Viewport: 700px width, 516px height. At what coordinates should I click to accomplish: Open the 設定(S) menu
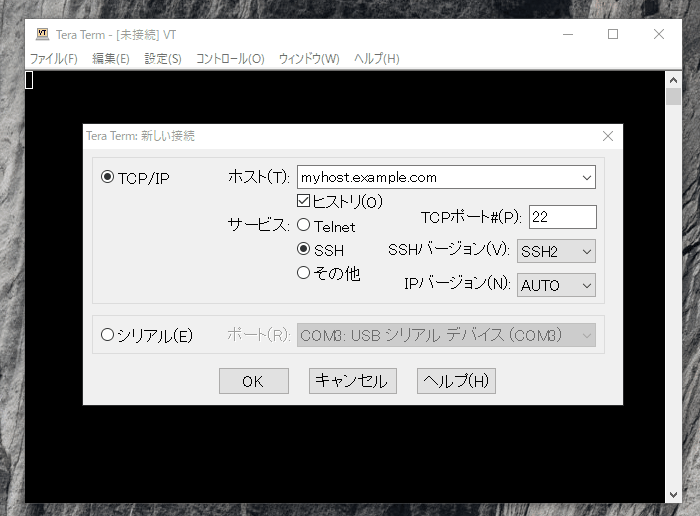tap(163, 58)
